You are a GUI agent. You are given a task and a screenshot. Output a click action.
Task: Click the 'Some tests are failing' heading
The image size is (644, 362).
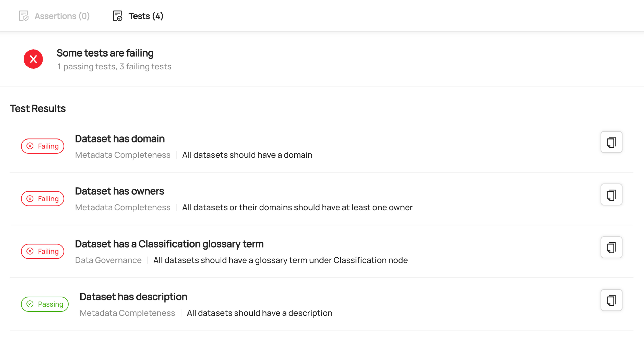pos(105,53)
